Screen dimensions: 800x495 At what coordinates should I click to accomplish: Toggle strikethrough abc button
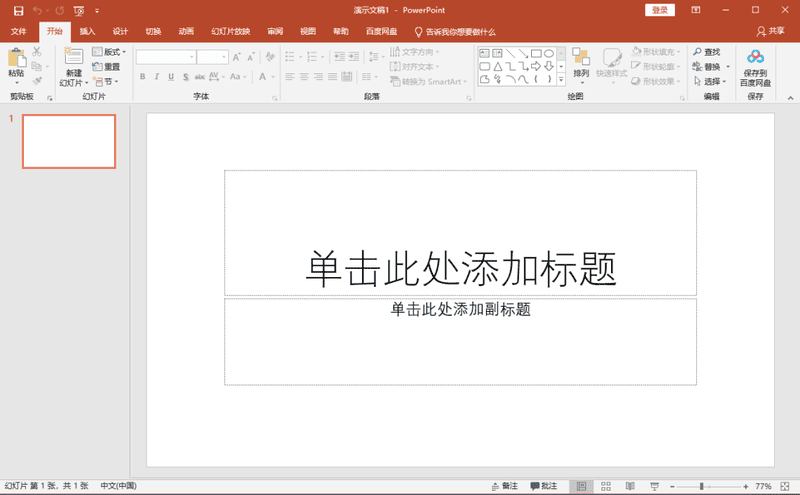[199, 77]
